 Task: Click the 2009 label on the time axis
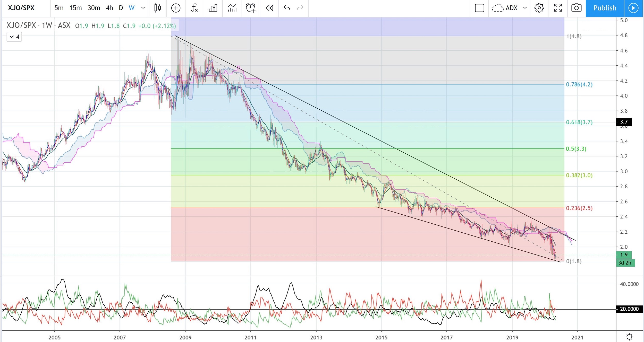click(185, 337)
